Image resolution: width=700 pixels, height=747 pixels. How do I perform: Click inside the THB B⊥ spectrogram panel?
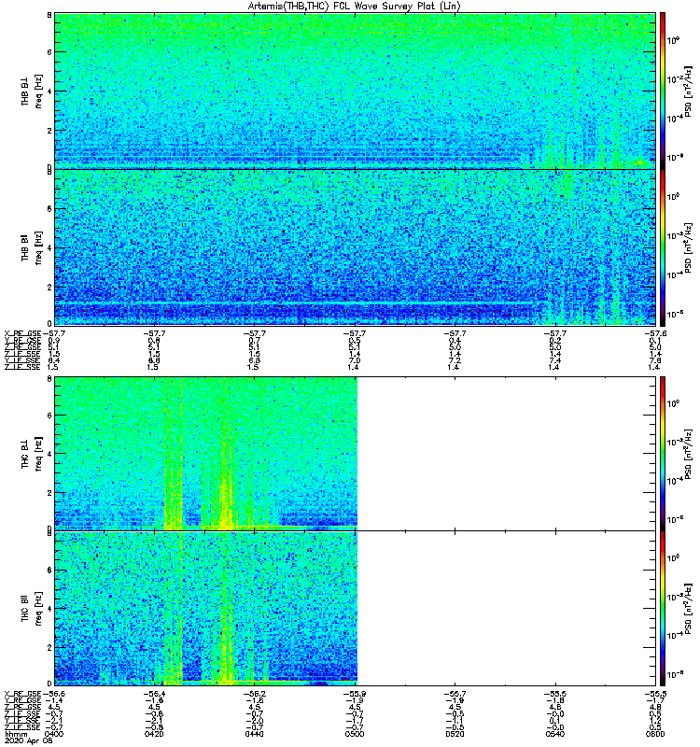point(355,91)
